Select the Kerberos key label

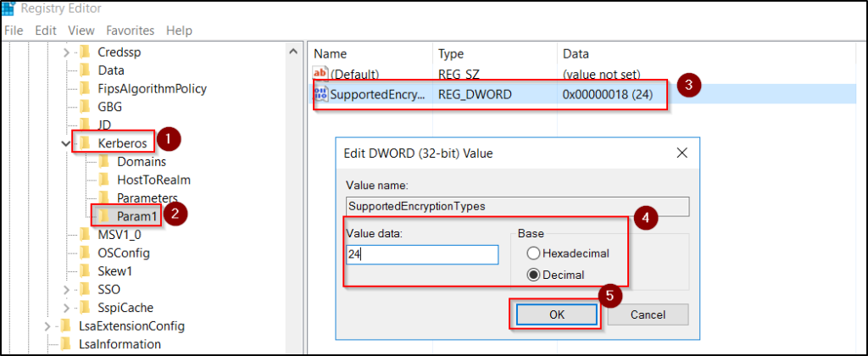coord(122,143)
